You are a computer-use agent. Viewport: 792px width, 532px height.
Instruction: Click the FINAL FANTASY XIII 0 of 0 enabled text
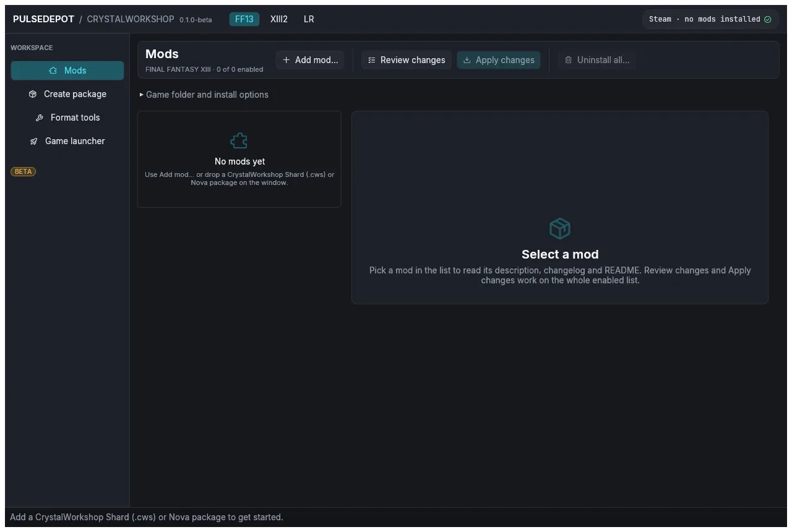(x=204, y=69)
